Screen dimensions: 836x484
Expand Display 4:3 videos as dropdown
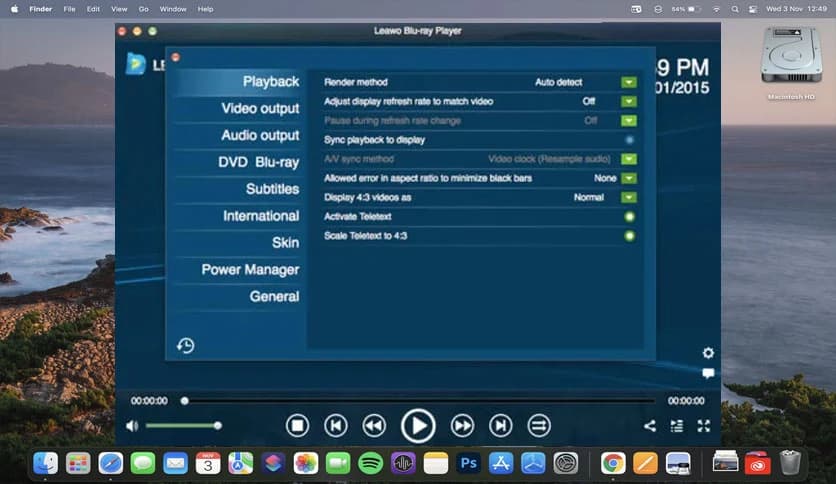(629, 197)
